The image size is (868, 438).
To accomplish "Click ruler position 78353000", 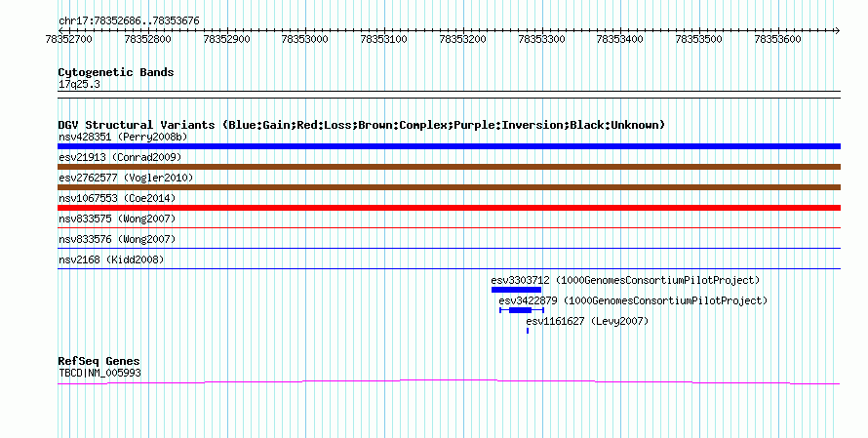I will tap(305, 39).
